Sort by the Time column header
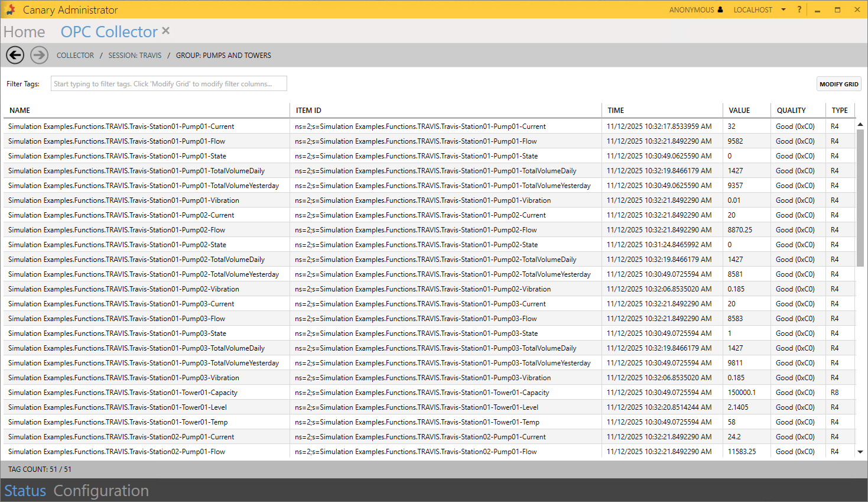Viewport: 868px width, 502px height. [616, 111]
